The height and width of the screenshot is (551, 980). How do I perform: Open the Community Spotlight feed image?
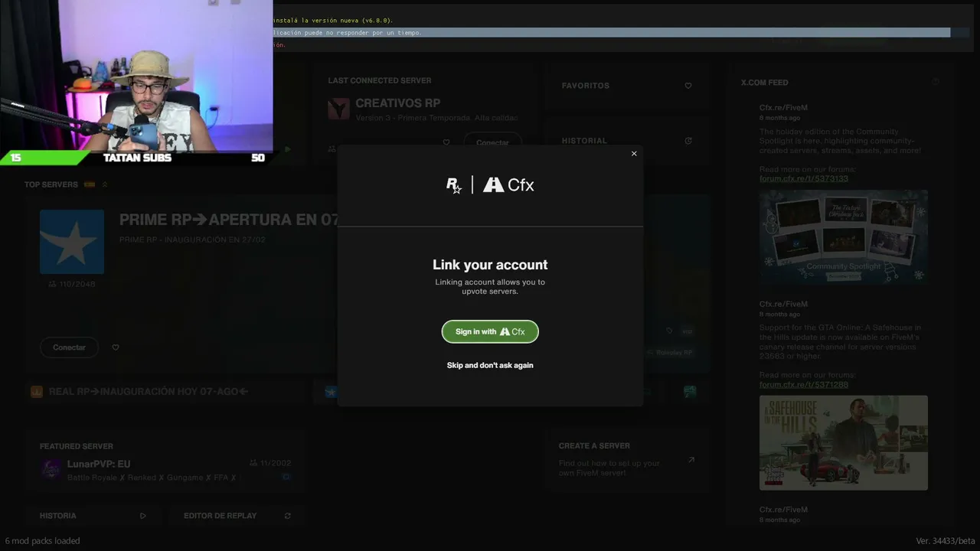tap(844, 237)
